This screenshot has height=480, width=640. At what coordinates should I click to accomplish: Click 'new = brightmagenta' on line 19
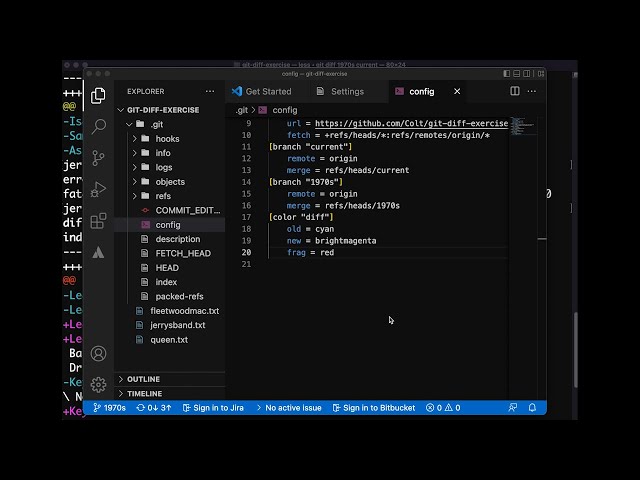(331, 241)
